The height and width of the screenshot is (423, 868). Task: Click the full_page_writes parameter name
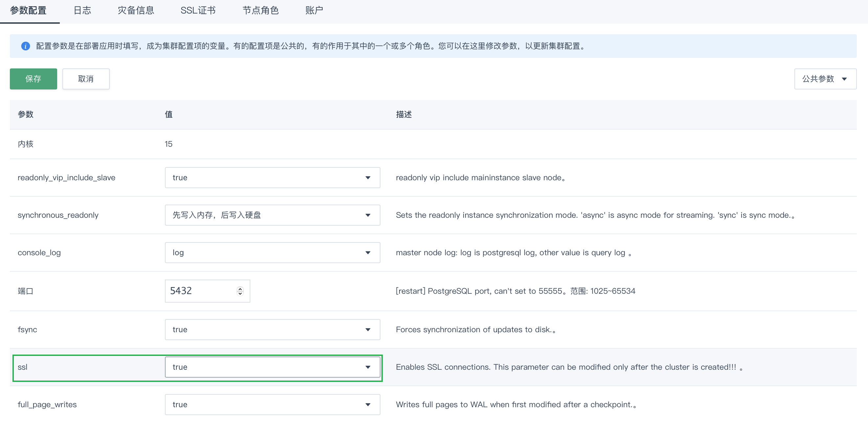click(47, 405)
